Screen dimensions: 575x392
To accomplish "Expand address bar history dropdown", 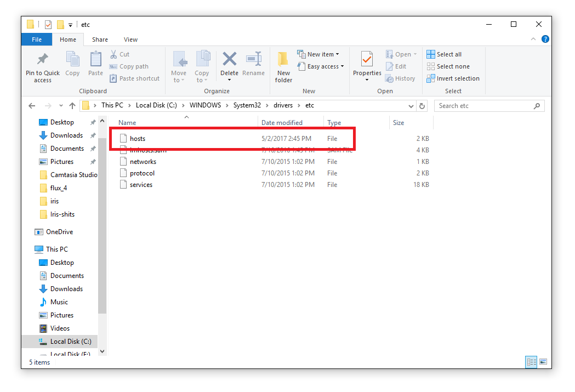I will click(x=411, y=106).
